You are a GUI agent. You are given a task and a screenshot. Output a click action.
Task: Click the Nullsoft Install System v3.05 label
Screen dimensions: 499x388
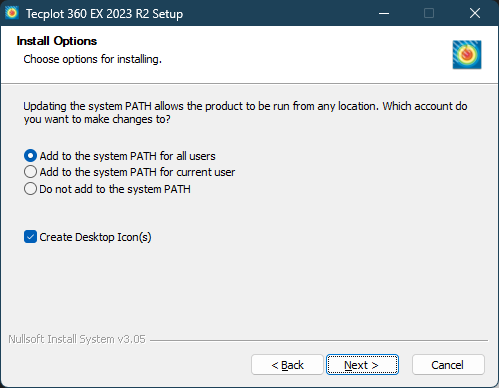pos(77,339)
